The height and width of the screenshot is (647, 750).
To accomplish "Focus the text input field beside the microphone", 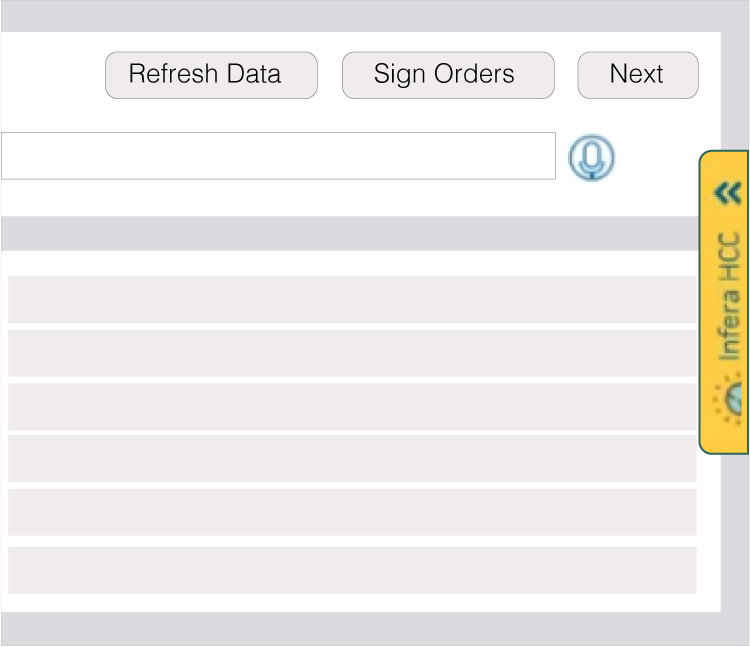I will 277,156.
